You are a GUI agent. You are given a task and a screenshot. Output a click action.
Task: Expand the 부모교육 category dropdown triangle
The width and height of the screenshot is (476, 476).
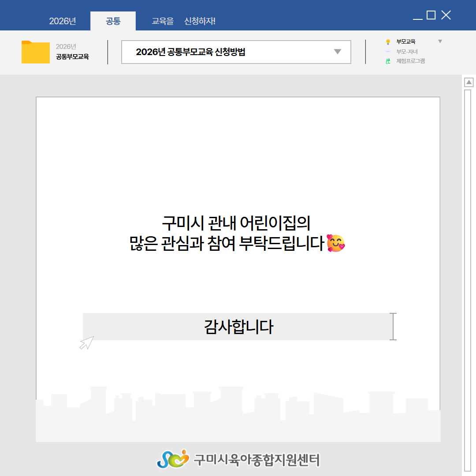point(439,41)
